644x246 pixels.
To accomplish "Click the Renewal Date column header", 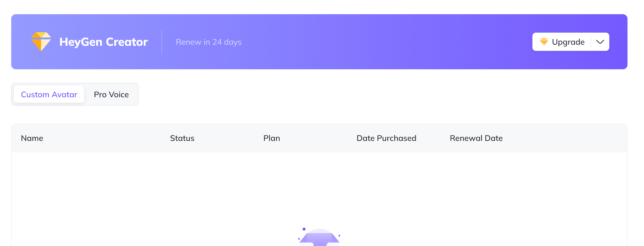I will 476,138.
